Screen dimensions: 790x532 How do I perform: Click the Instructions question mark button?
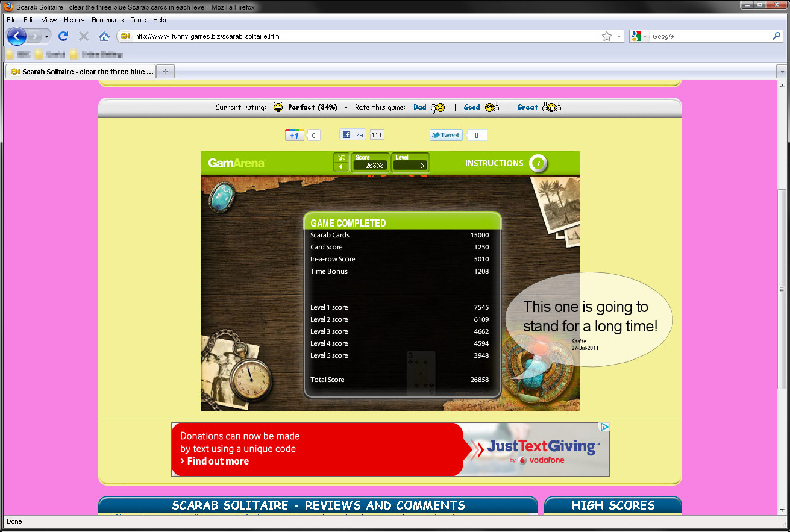538,163
